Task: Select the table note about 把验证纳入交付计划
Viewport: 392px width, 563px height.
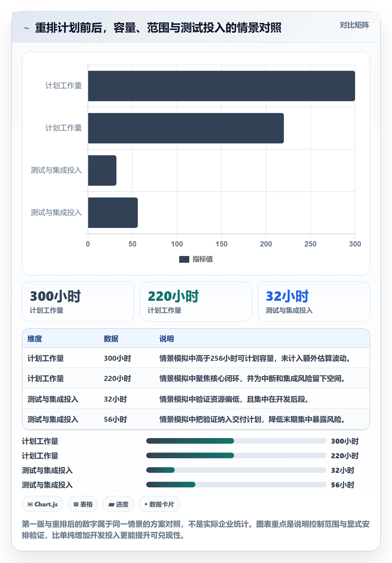Action: tap(253, 419)
